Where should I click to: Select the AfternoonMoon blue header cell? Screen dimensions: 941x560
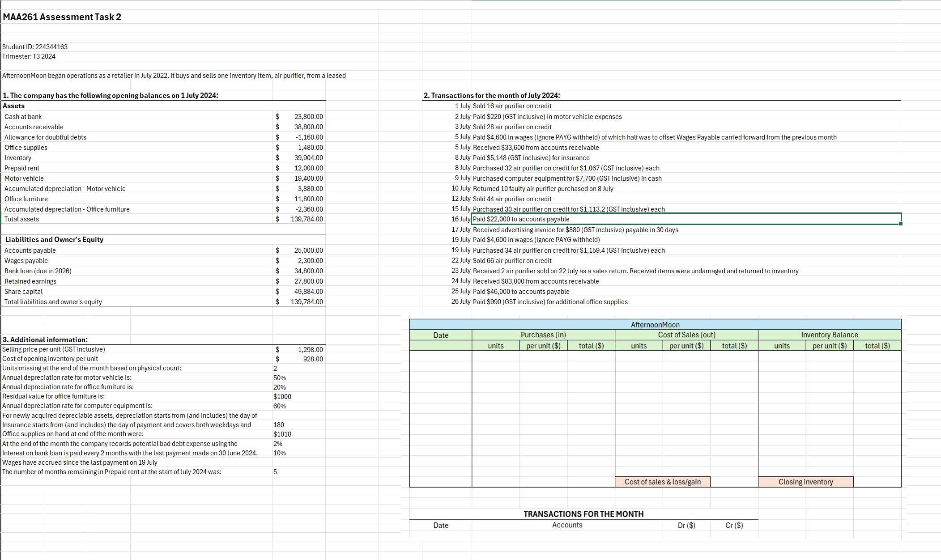click(655, 325)
